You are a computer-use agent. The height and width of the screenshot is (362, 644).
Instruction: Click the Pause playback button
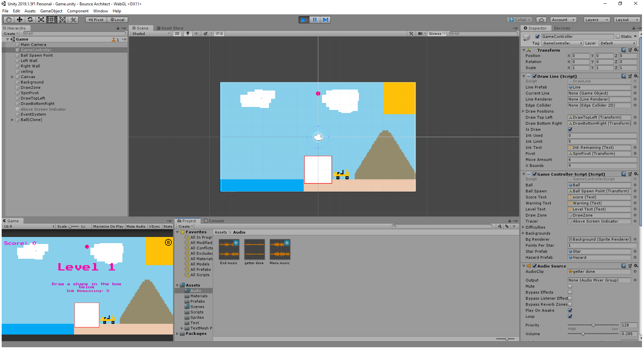pyautogui.click(x=315, y=20)
